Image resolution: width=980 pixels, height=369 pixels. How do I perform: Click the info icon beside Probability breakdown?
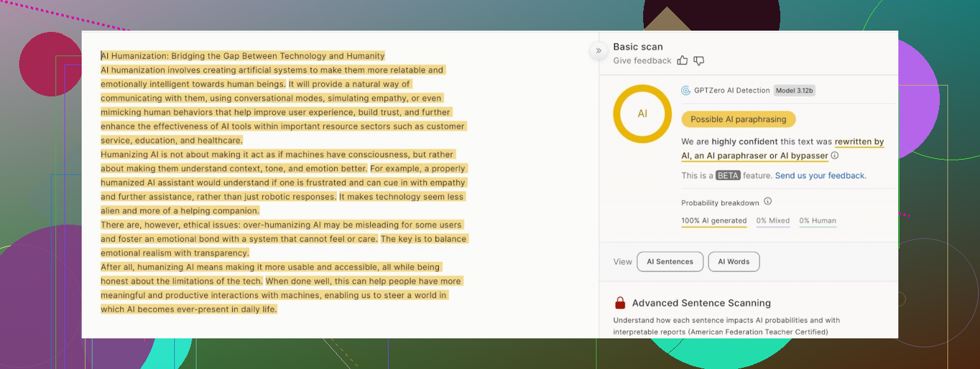768,202
